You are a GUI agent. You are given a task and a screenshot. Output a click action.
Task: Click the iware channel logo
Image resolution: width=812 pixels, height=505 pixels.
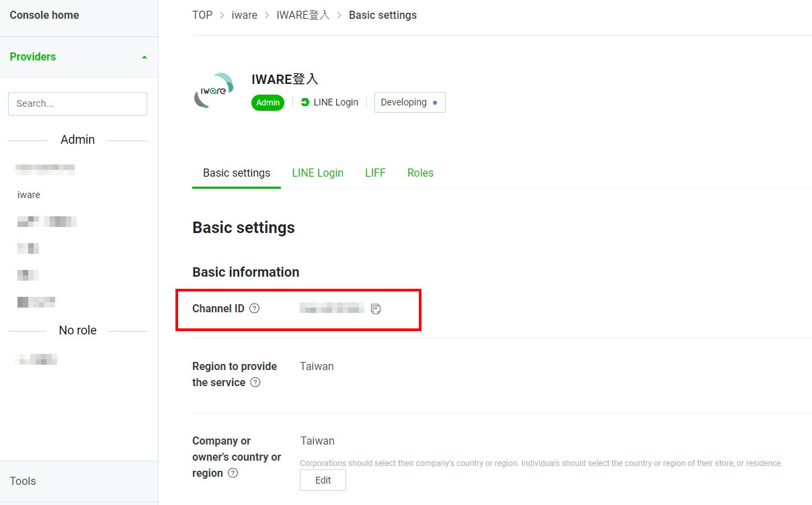(x=214, y=91)
